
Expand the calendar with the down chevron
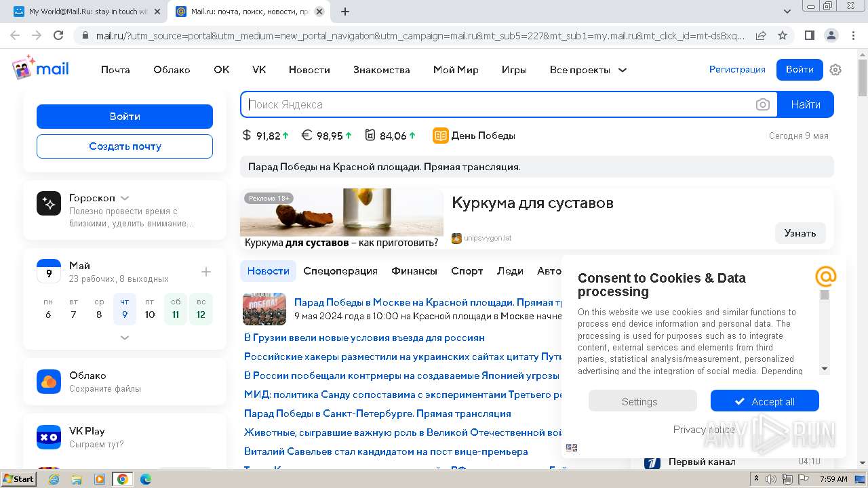coord(125,337)
